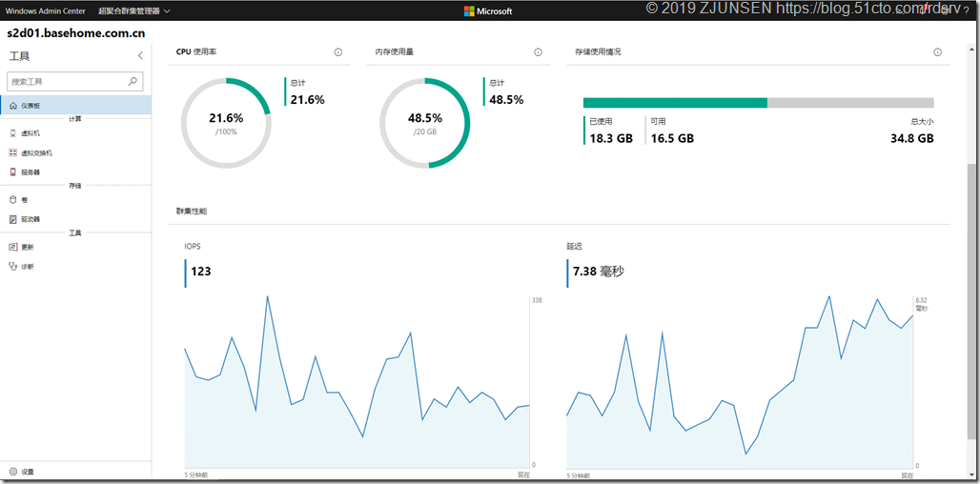Click the 卷 volume cylinder icon
The image size is (980, 484).
tap(13, 200)
